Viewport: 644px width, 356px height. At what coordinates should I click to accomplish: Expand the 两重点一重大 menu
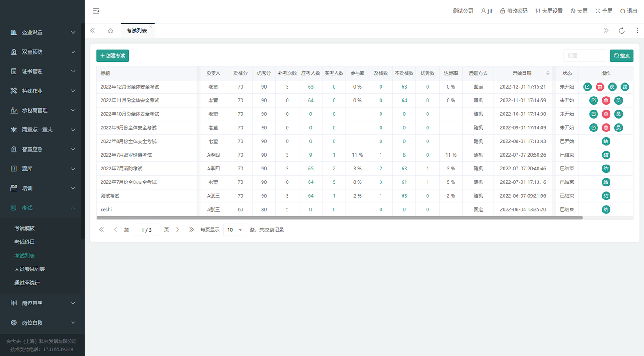click(x=42, y=130)
